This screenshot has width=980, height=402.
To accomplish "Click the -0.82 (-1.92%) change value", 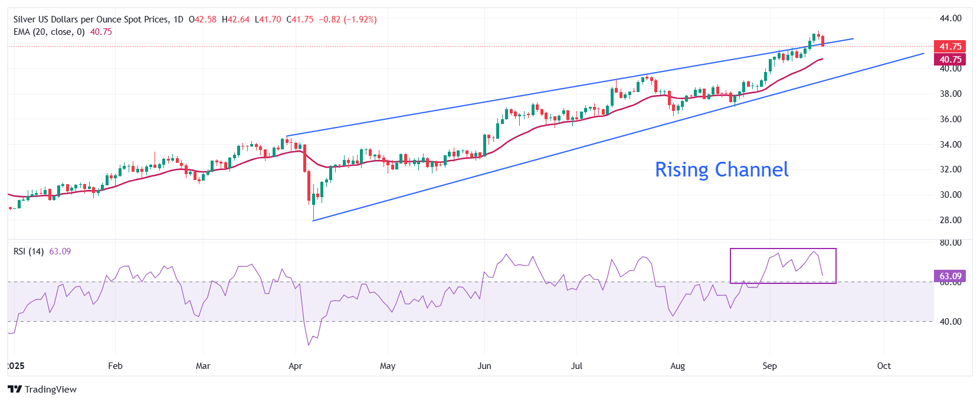I will tap(348, 19).
